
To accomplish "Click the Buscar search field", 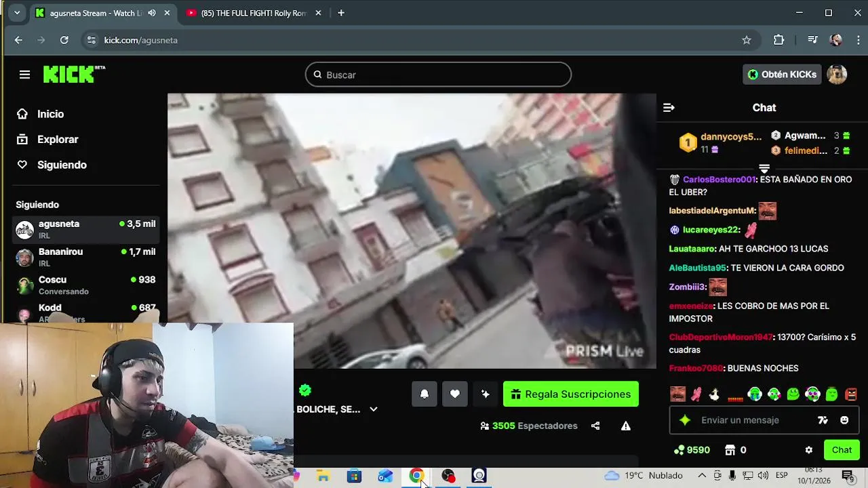I will 438,75.
